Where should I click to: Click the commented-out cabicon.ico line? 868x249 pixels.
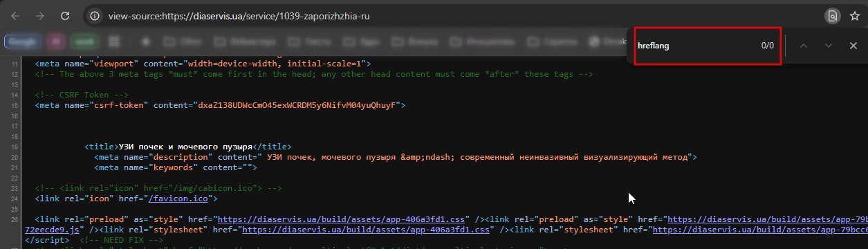pyautogui.click(x=158, y=188)
